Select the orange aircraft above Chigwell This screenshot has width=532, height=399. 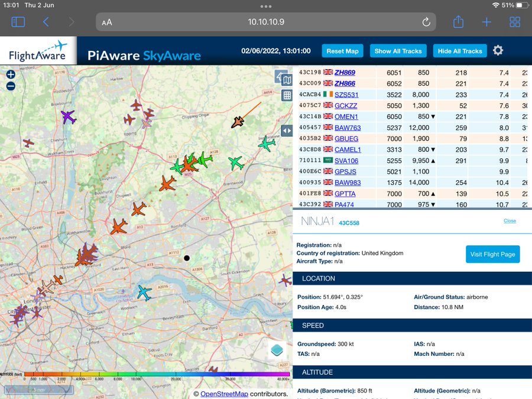(168, 184)
